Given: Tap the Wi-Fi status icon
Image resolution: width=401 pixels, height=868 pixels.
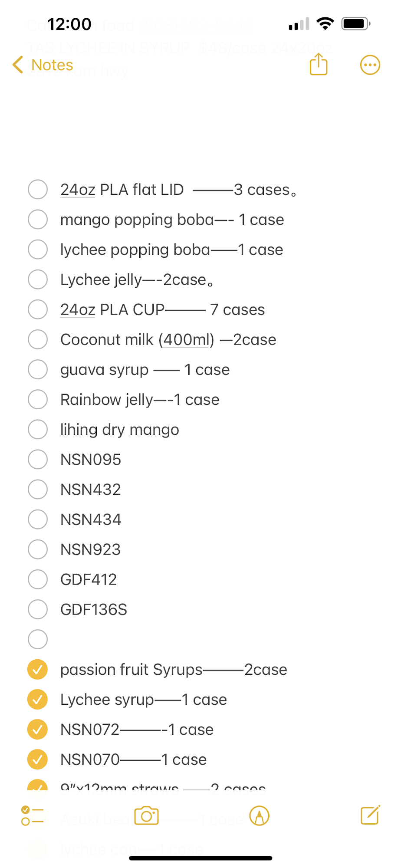Looking at the screenshot, I should (x=325, y=23).
